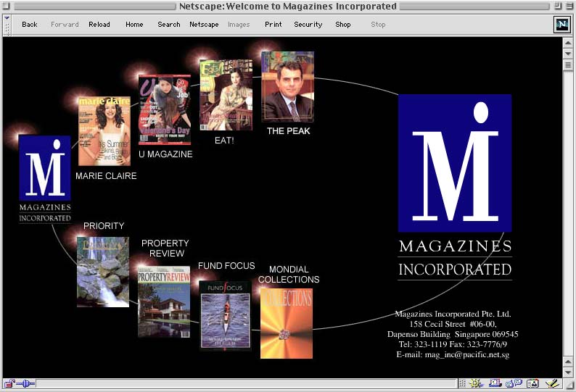Open Search from the toolbar
This screenshot has height=392, width=576.
click(169, 25)
